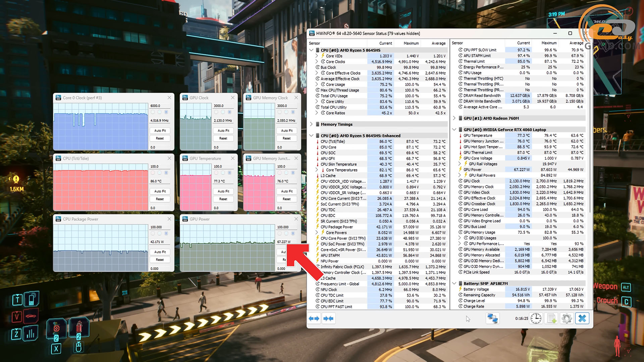
Task: Click the 100.000 maximum field in CPU Package Power graph
Action: (x=160, y=227)
